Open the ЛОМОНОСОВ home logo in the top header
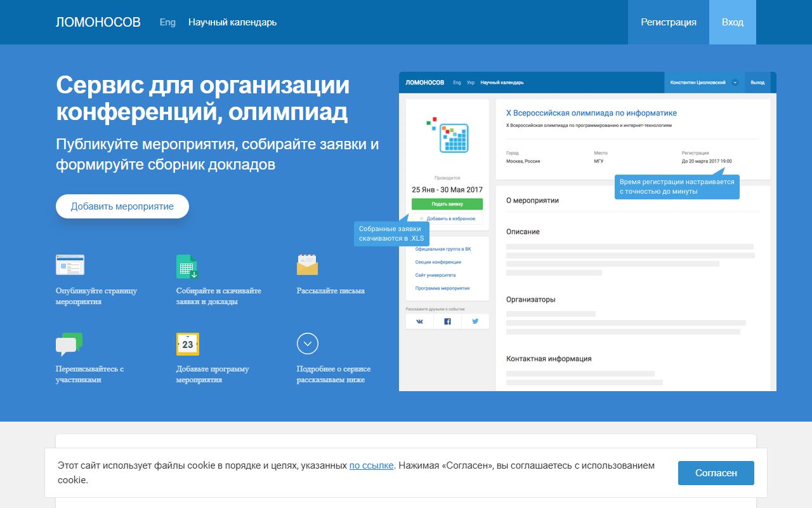 [x=98, y=22]
